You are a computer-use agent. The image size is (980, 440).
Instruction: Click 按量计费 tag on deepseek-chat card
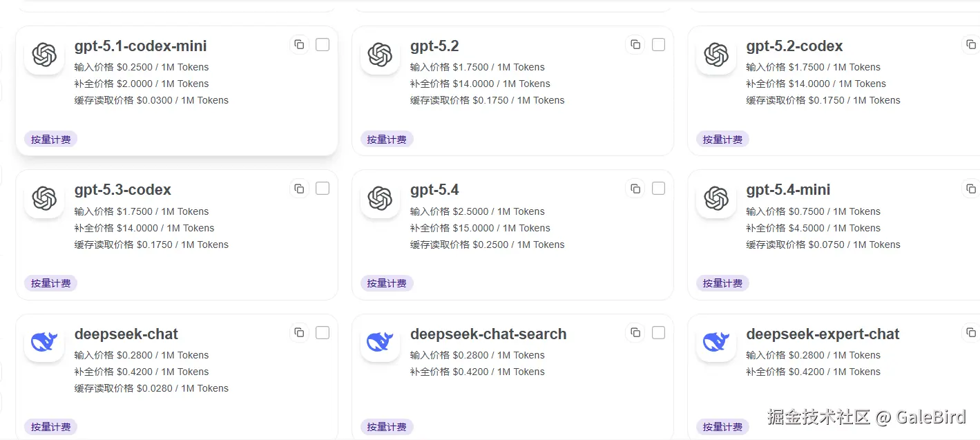click(50, 427)
